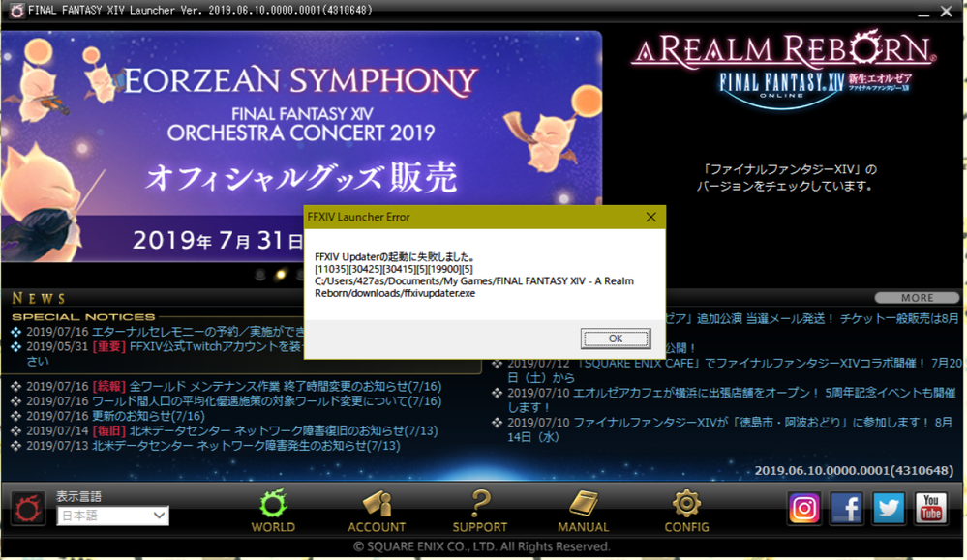Open the WORLD status icon
This screenshot has width=967, height=560.
[x=273, y=511]
